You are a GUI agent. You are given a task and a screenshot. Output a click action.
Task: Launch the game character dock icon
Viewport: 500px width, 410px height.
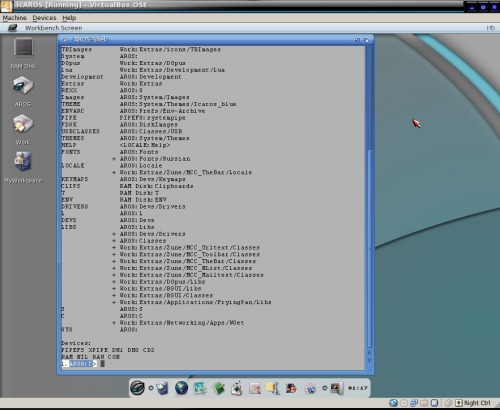291,388
